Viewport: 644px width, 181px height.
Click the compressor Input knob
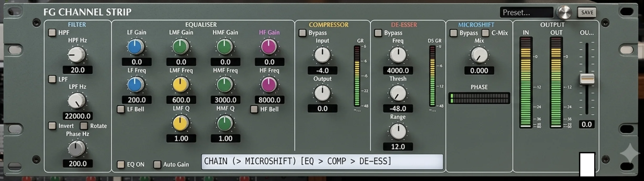pos(322,55)
